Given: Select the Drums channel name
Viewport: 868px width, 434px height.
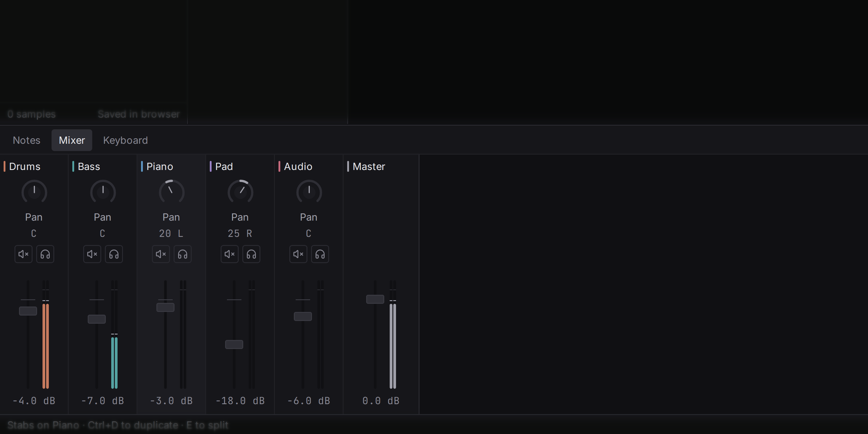Looking at the screenshot, I should [x=25, y=166].
